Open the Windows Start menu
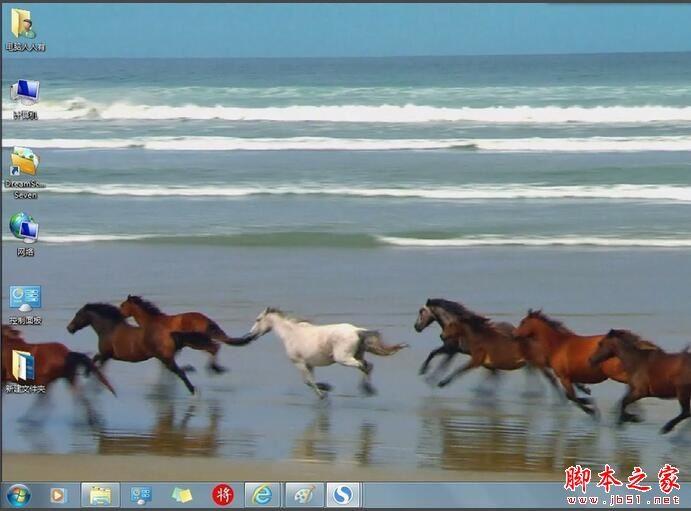This screenshot has height=511, width=691. coord(18,495)
